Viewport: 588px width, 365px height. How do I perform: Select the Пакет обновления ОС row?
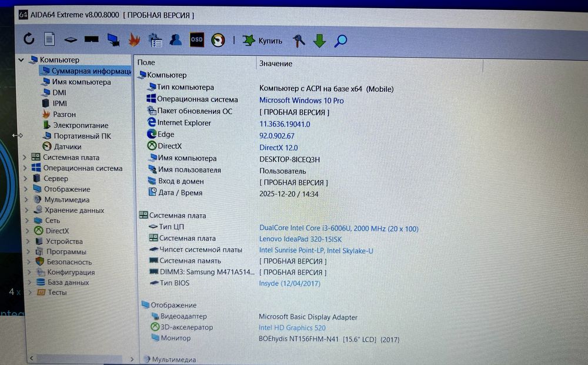pyautogui.click(x=238, y=111)
